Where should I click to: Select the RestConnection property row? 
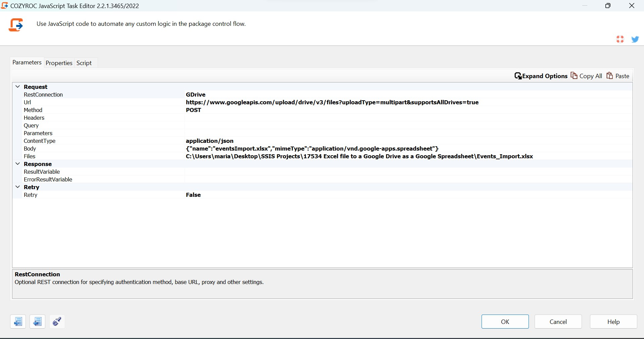(323, 95)
